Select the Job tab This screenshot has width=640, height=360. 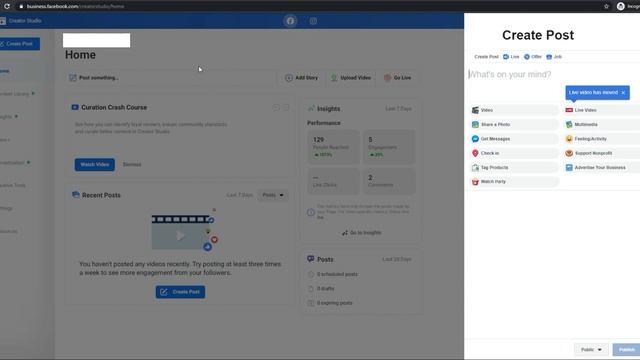click(554, 57)
